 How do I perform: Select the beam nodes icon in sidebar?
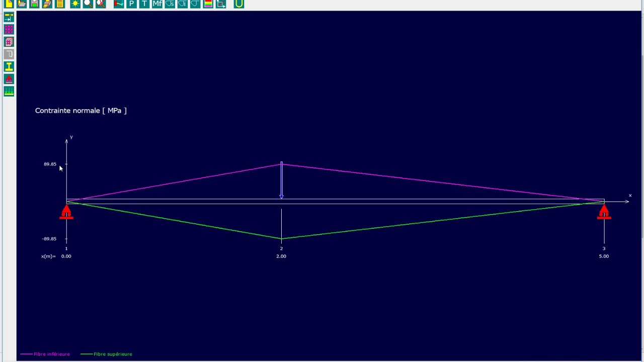(9, 17)
